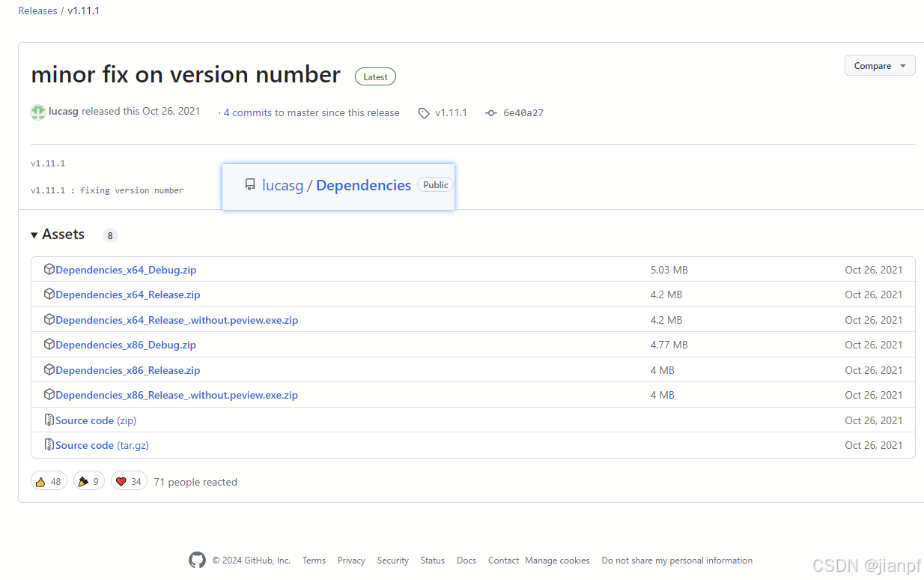Toggle the party popper reaction with 9
The image size is (924, 580).
(89, 482)
